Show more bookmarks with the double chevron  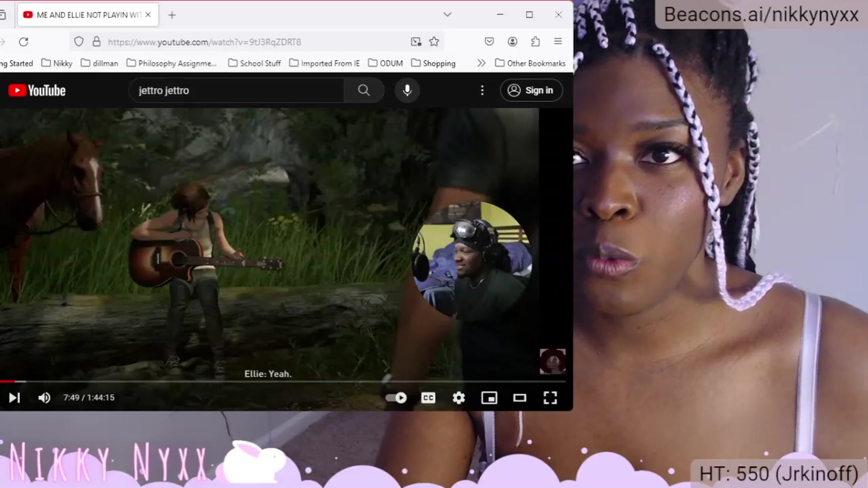click(481, 63)
